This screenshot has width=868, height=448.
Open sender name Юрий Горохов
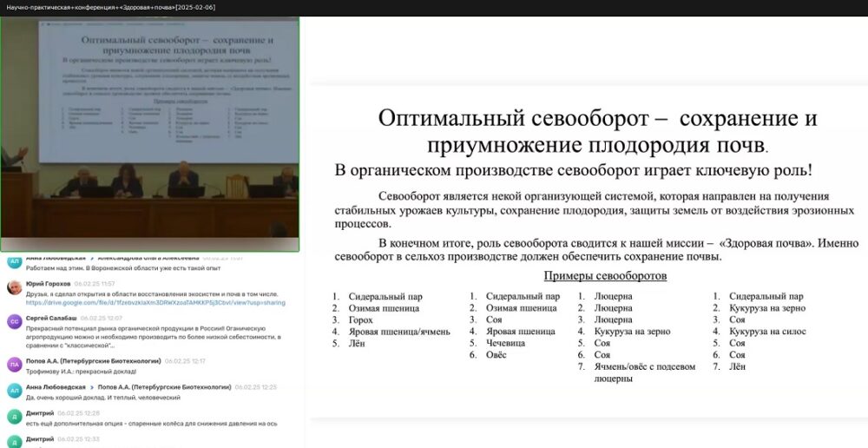pos(48,284)
